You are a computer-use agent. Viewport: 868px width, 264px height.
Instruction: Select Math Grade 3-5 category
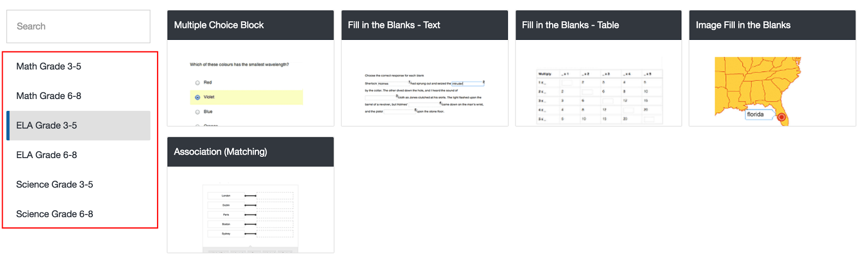click(x=78, y=66)
